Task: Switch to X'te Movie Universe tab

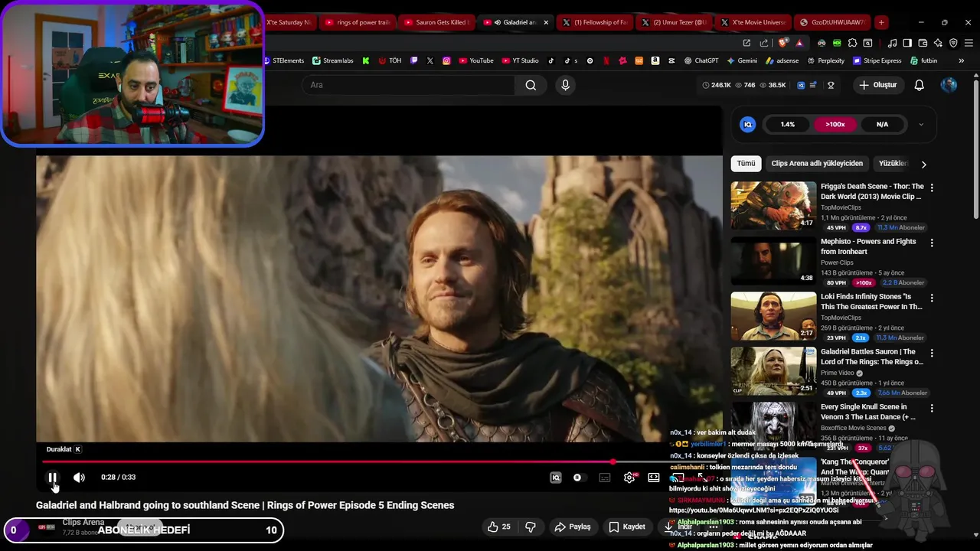Action: point(752,22)
